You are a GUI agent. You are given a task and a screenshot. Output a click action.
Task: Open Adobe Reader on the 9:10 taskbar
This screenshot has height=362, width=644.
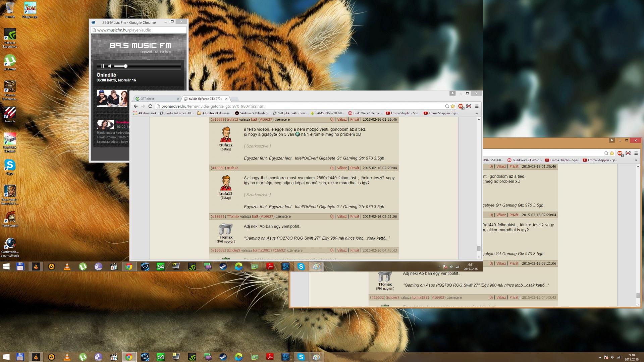click(270, 357)
